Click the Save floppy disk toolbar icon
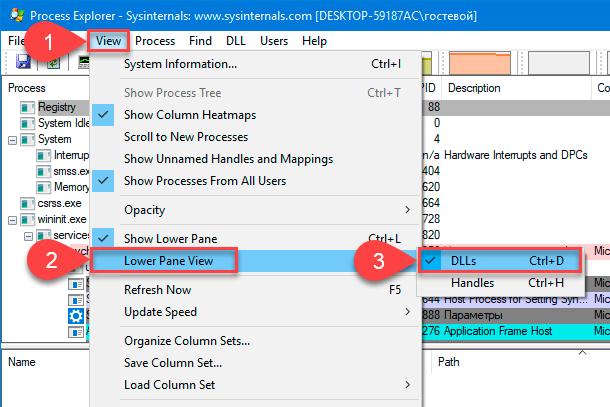The height and width of the screenshot is (407, 610). point(23,61)
